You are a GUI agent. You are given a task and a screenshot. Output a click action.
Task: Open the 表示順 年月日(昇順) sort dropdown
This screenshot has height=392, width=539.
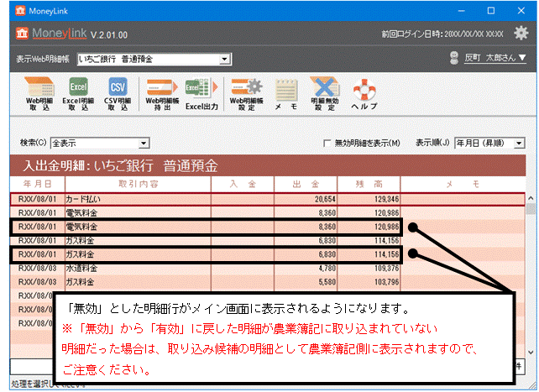(x=519, y=144)
